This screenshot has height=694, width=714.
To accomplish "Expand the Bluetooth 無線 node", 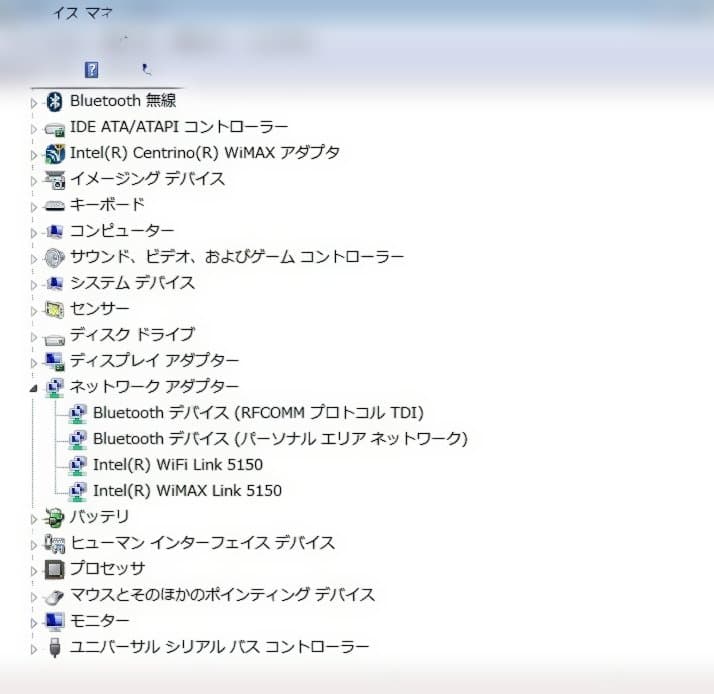I will click(x=34, y=103).
